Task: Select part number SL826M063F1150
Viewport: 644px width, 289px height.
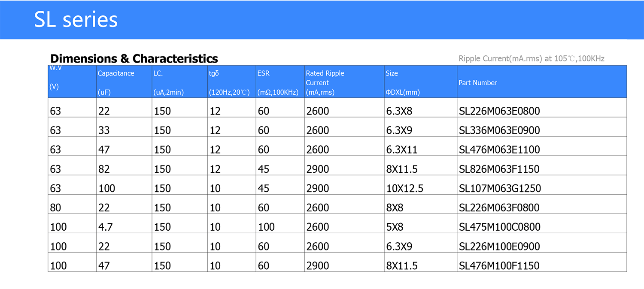Action: tap(499, 169)
